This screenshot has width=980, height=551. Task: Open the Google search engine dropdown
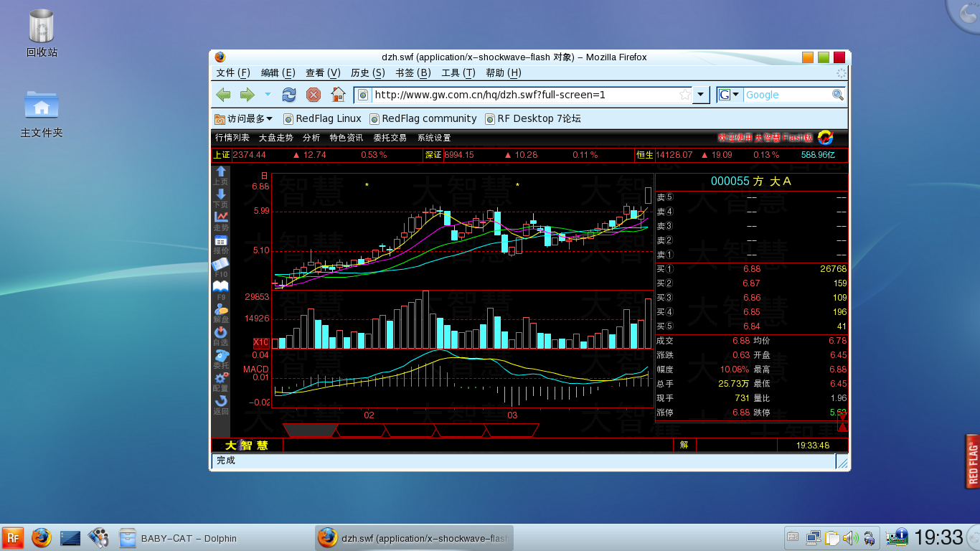click(730, 95)
